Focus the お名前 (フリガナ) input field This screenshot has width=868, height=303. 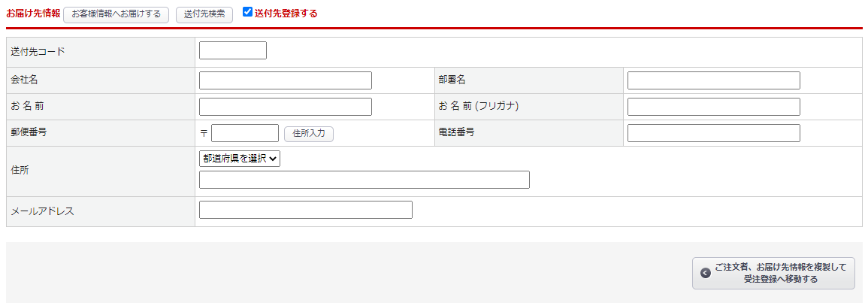click(713, 107)
